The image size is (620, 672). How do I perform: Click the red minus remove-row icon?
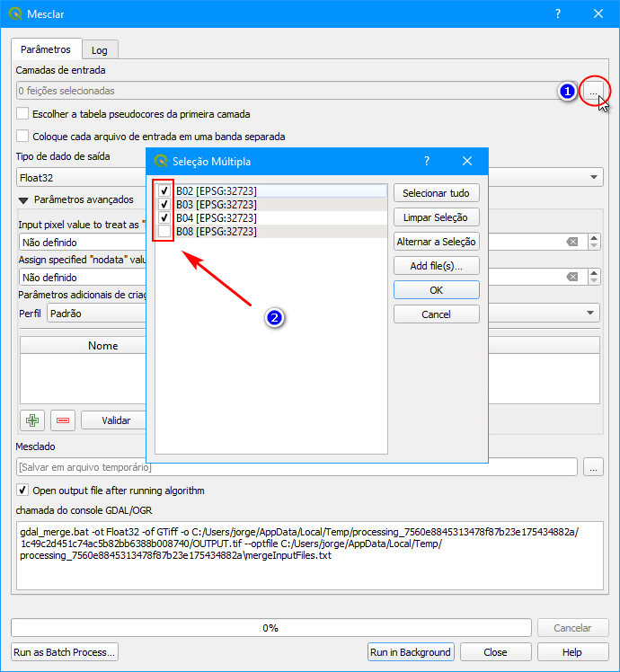point(63,420)
